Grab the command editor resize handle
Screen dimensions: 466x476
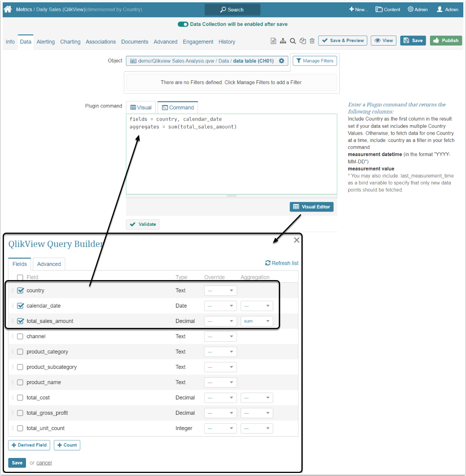click(x=231, y=196)
